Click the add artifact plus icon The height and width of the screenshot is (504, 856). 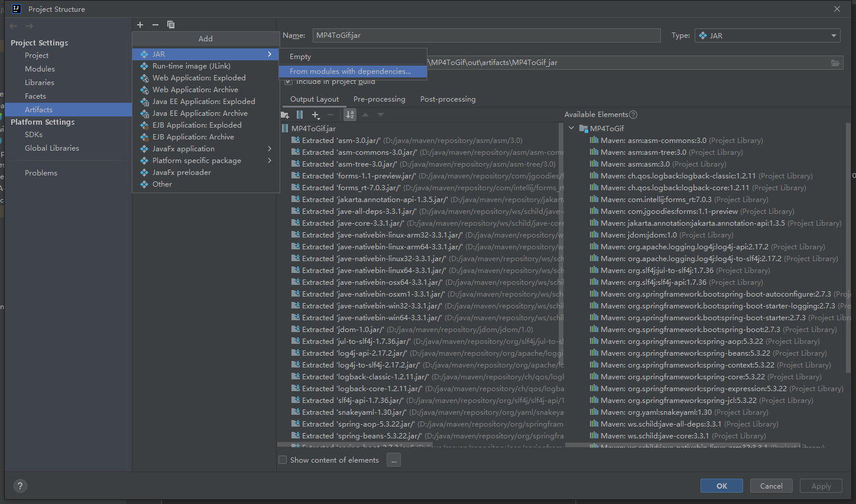click(140, 25)
